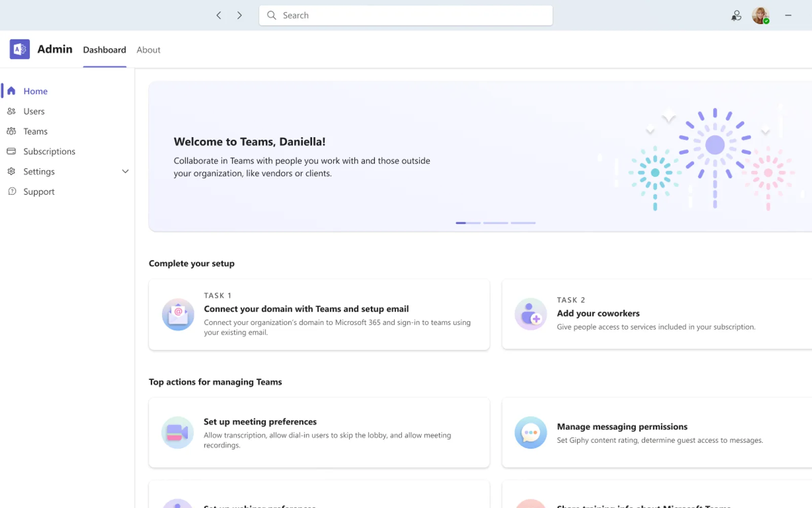Go forward with the right arrow

(240, 15)
